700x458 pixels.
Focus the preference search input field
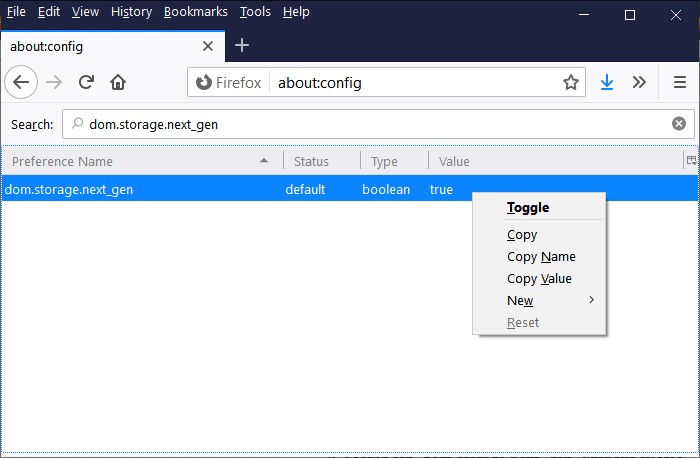coord(378,124)
